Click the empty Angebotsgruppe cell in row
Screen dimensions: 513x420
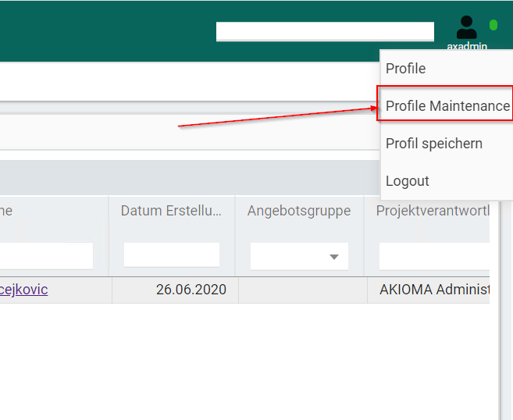(x=301, y=290)
